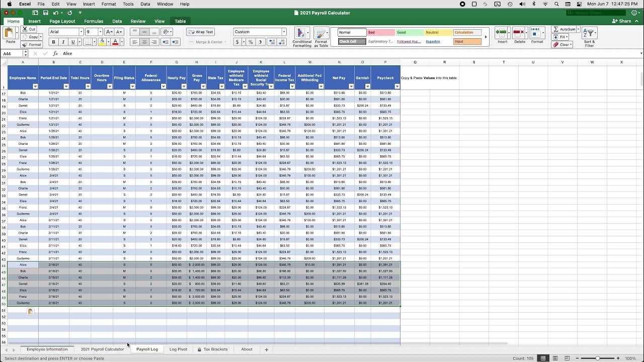
Task: Click the formula bar containing Alice
Action: tap(351, 53)
